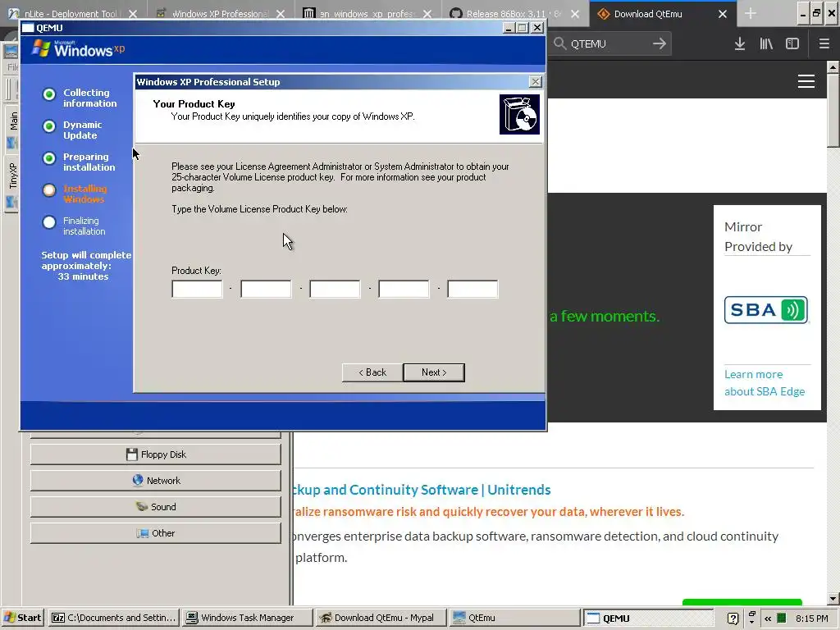Click the fourth Product Key input box
The width and height of the screenshot is (840, 630).
404,290
